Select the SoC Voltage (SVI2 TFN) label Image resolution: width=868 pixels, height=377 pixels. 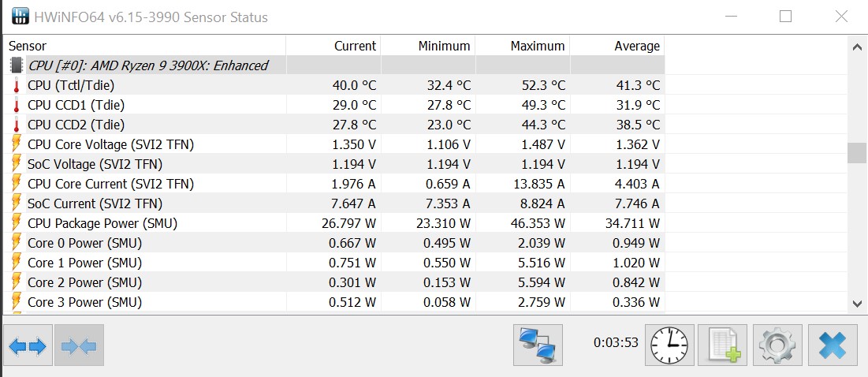coord(95,164)
